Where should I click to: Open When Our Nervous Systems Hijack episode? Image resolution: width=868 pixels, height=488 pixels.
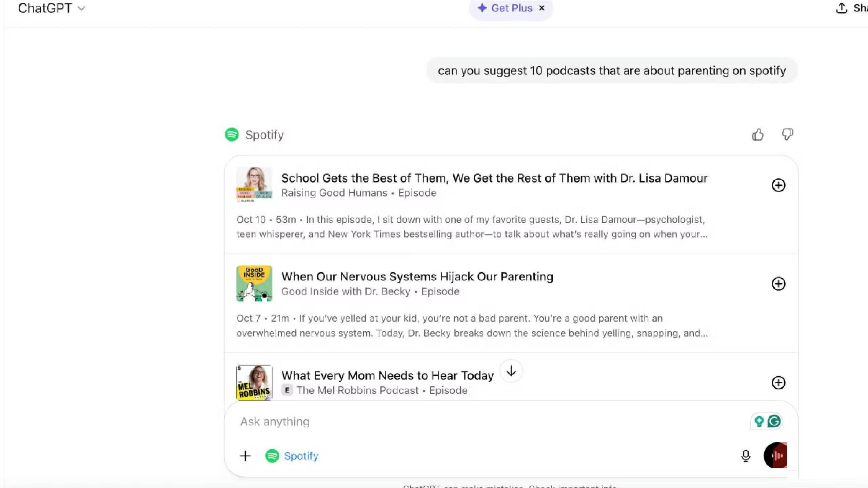(x=417, y=277)
